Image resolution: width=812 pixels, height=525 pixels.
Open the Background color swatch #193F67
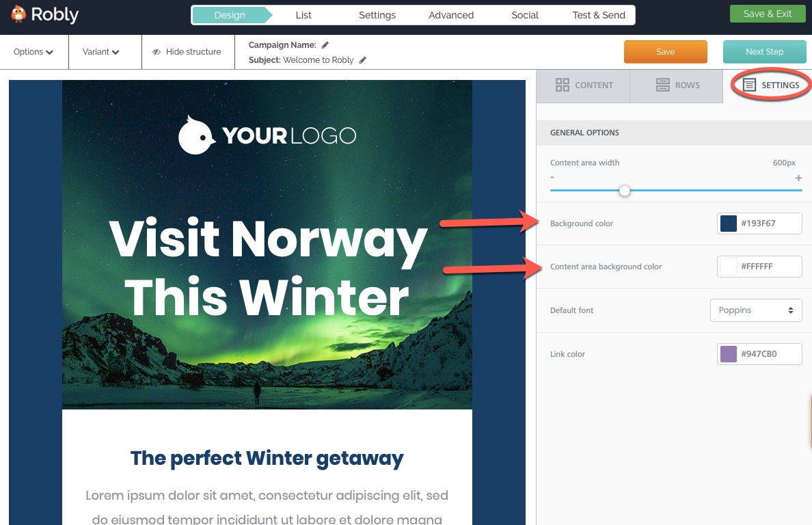pos(729,224)
